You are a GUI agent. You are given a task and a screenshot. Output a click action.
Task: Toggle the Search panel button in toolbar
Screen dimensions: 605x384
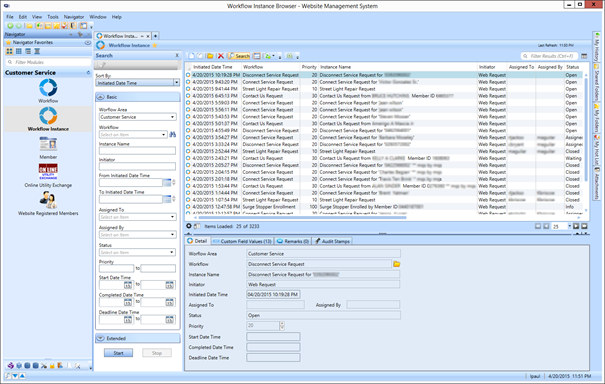coord(239,56)
